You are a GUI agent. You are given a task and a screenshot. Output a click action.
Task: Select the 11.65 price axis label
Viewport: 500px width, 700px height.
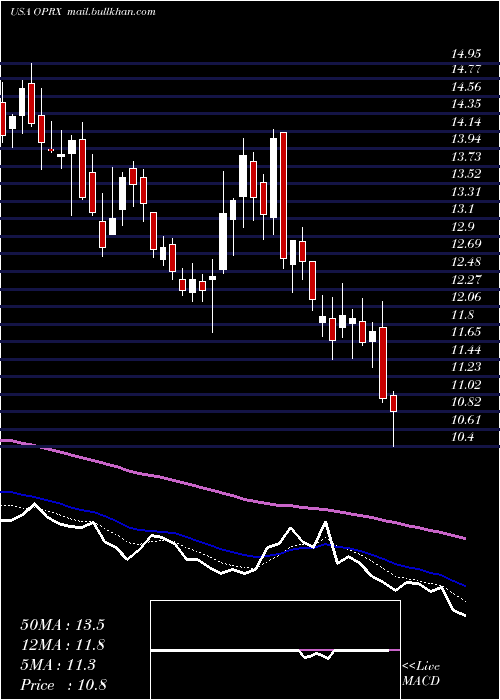466,332
